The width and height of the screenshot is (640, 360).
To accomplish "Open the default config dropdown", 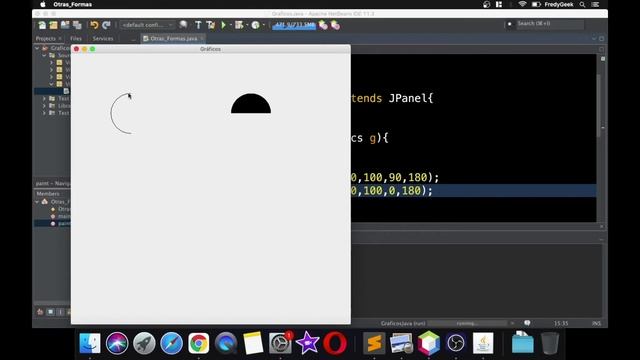I will click(x=147, y=25).
